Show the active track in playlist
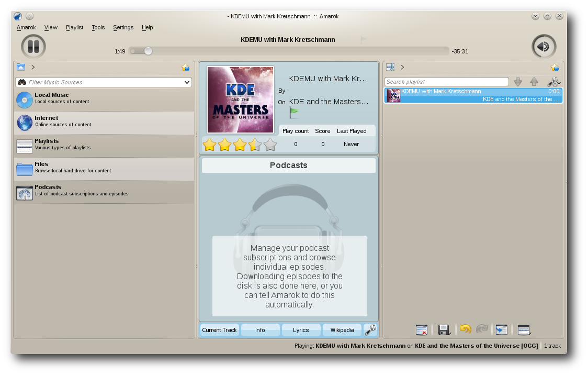Viewport: 588px width, 375px height. [501, 330]
